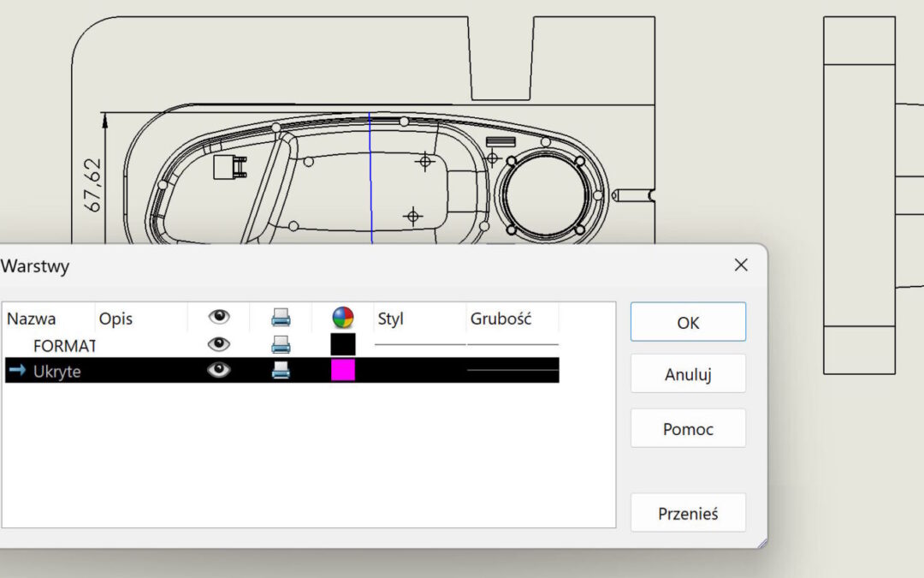The height and width of the screenshot is (578, 924).
Task: Select the FORMAT layer name
Action: [63, 345]
